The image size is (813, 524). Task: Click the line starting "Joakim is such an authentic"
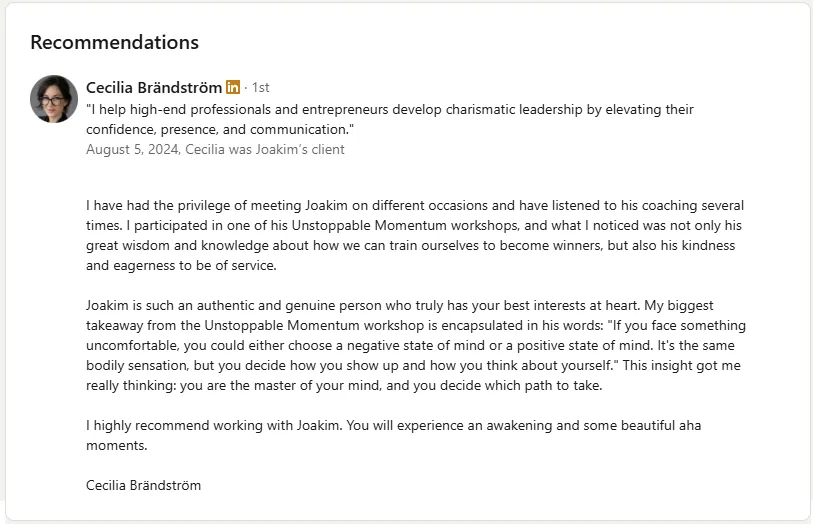click(400, 305)
